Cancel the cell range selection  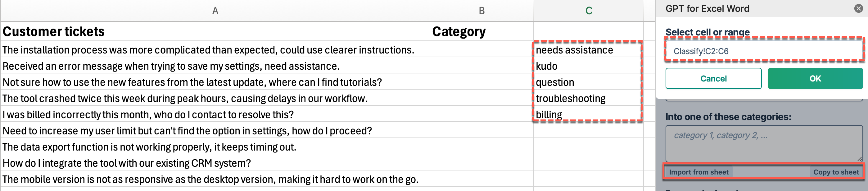point(713,78)
